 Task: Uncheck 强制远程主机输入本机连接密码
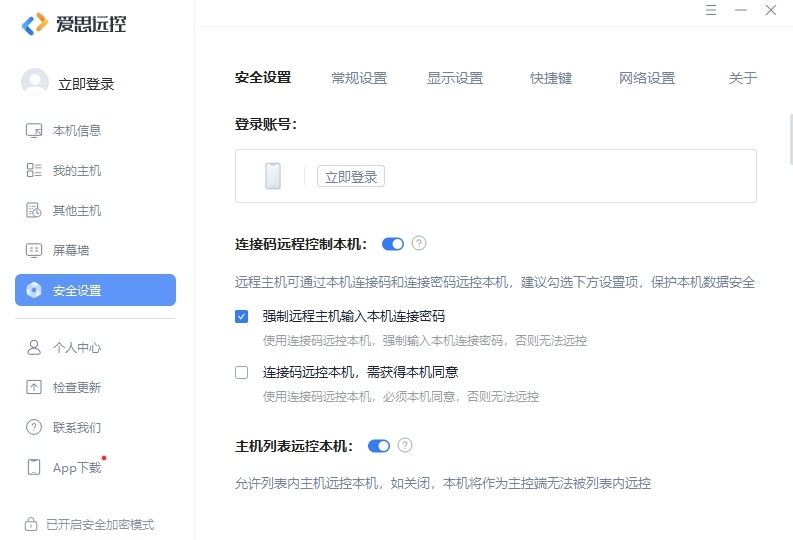241,316
